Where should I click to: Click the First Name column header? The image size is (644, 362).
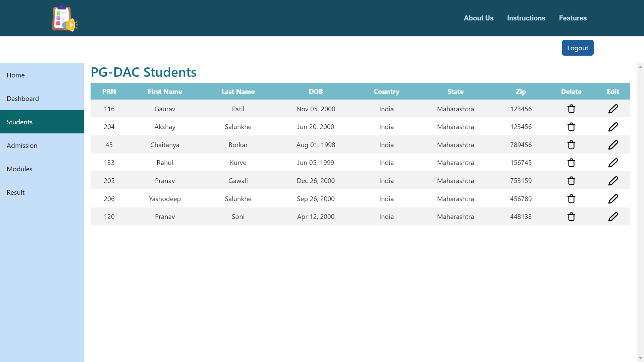click(x=165, y=92)
